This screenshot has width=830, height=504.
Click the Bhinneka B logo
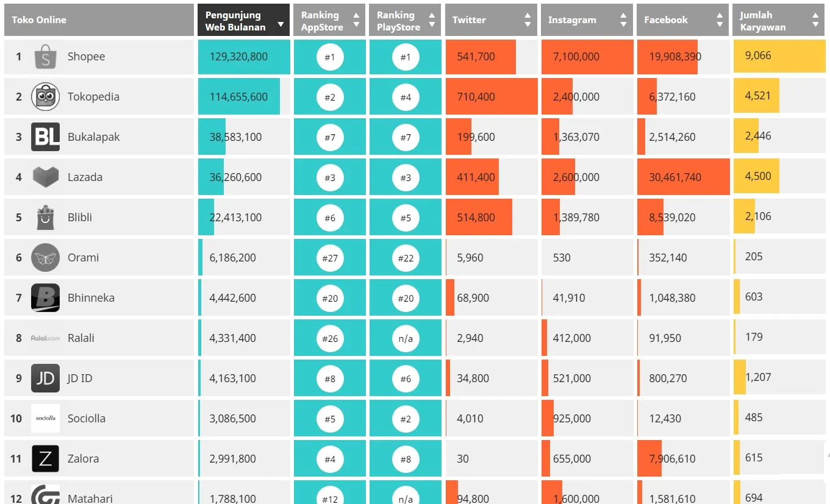click(45, 298)
